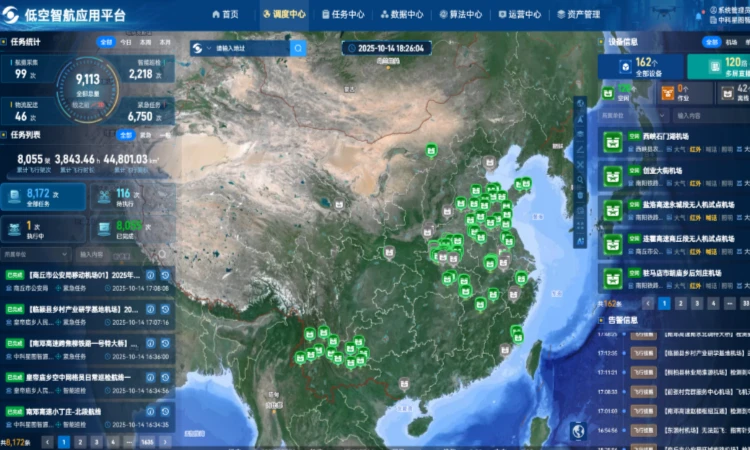The image size is (750, 450).
Task: Click the search magnifier in task list filter
Action: click(x=162, y=254)
